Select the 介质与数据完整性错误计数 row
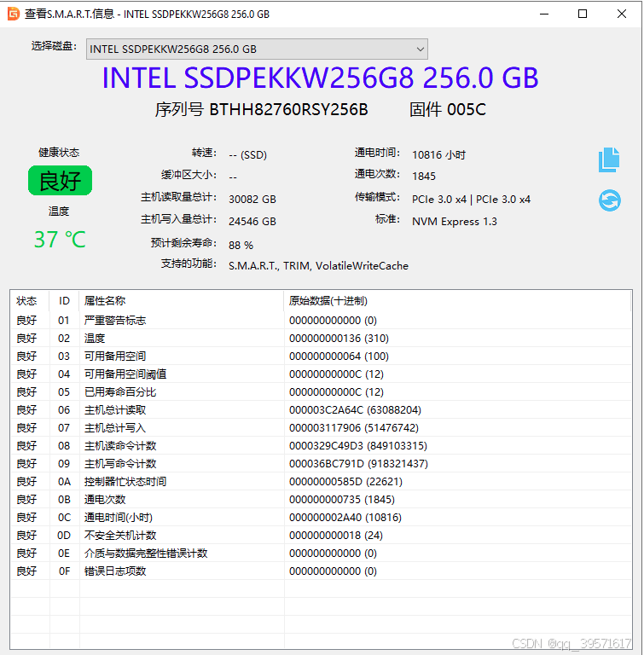 coord(321,554)
